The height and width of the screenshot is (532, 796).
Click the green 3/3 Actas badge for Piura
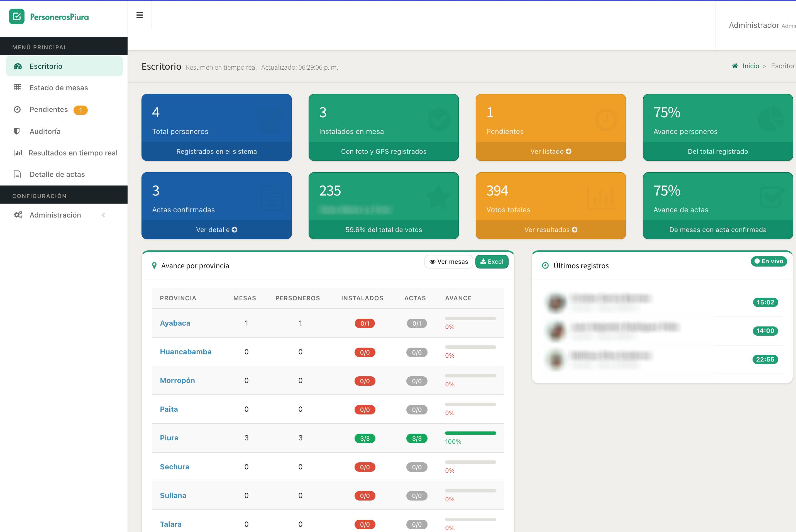coord(417,438)
